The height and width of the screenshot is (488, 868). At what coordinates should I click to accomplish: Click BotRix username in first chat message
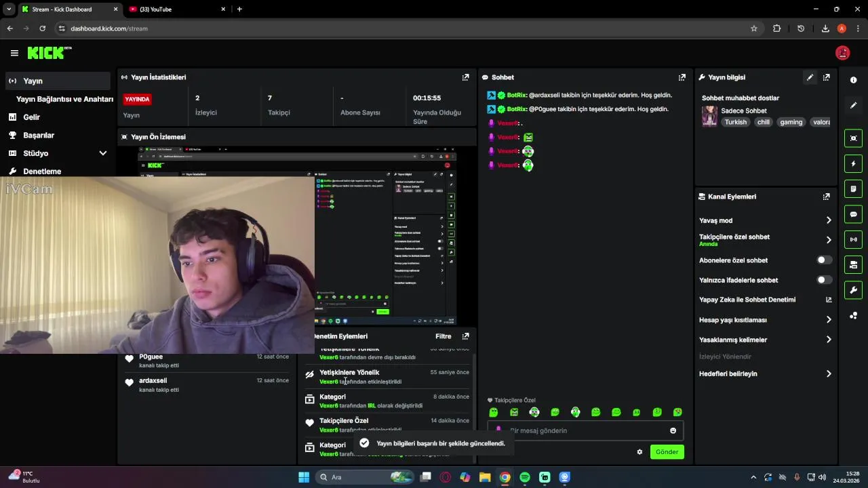pos(516,96)
